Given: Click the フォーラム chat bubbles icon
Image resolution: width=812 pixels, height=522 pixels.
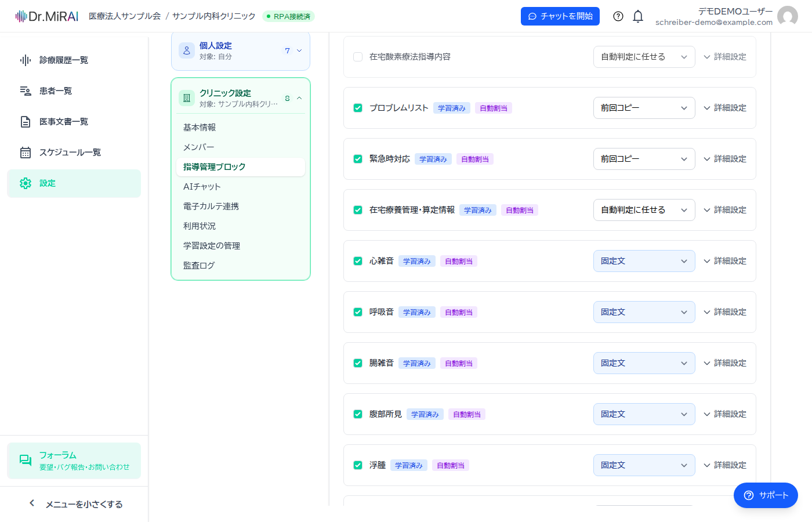Looking at the screenshot, I should click(26, 461).
